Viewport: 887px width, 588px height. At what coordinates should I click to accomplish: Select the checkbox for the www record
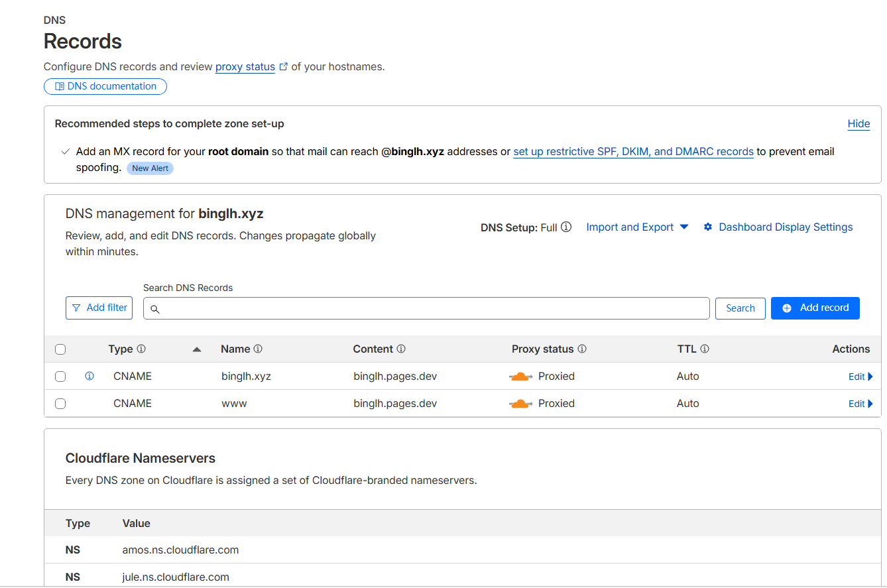click(60, 404)
